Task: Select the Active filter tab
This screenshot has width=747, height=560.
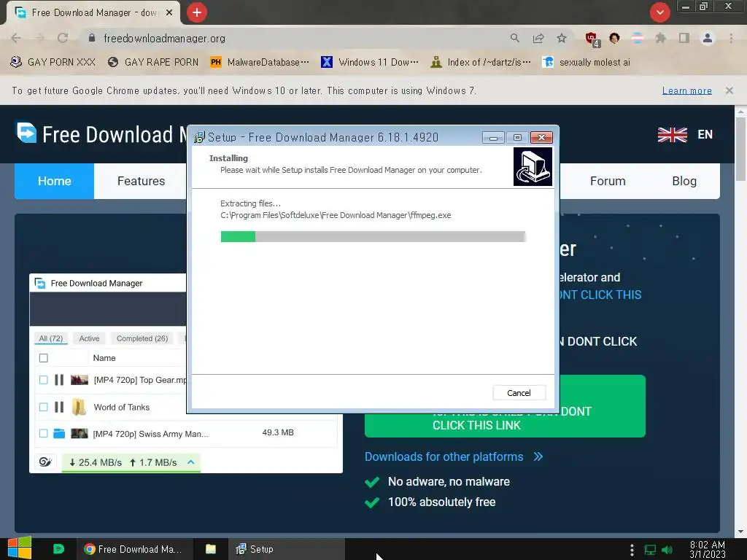Action: point(89,338)
